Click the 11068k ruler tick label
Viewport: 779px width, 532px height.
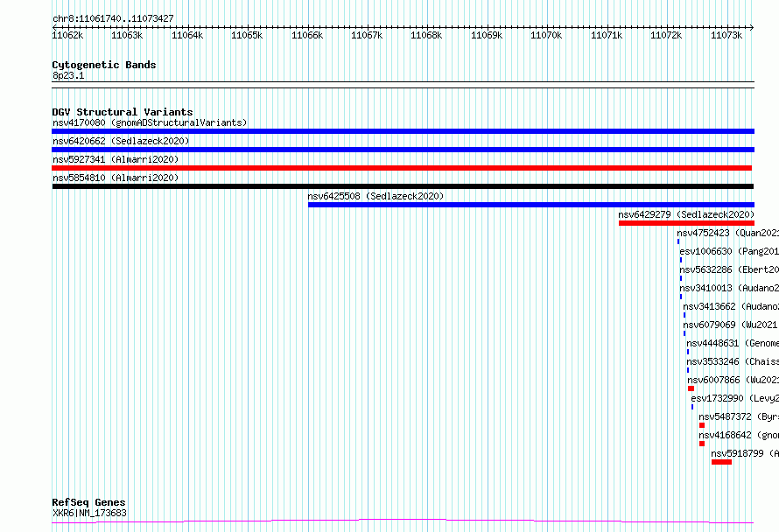point(426,35)
